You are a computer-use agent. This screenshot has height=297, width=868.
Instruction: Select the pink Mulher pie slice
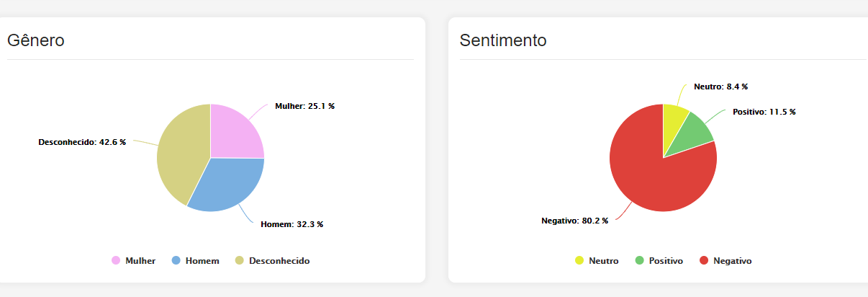tap(233, 135)
